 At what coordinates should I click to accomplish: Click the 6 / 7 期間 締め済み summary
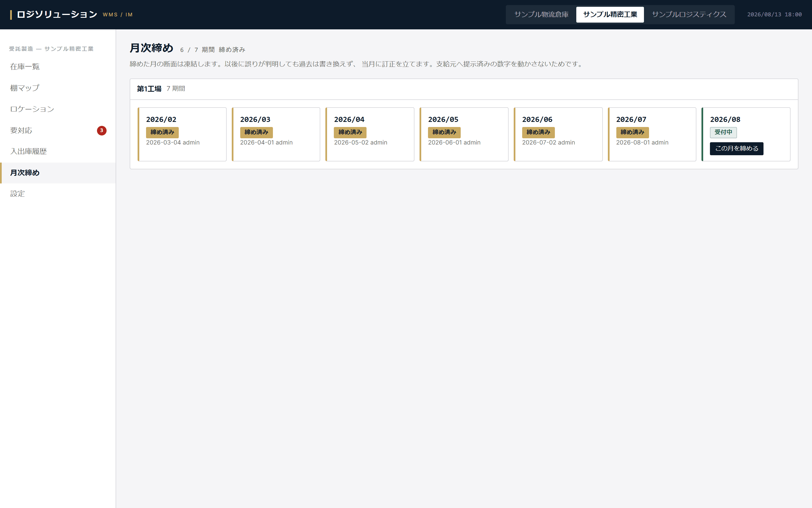pyautogui.click(x=213, y=50)
